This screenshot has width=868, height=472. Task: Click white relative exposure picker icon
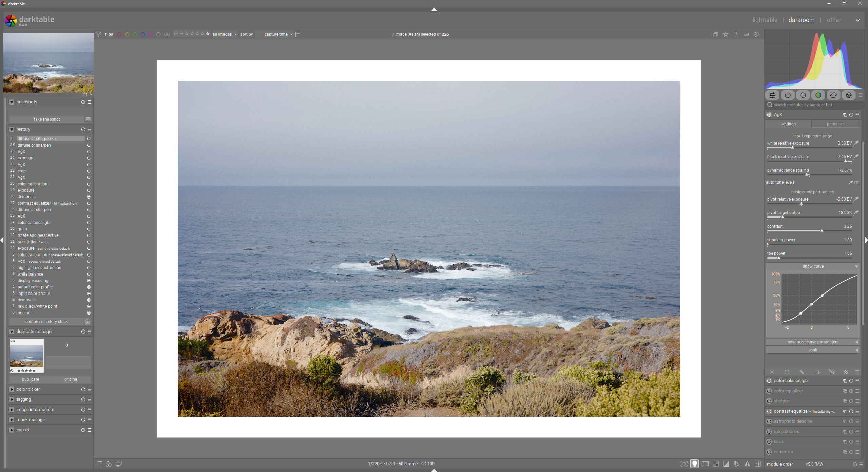click(856, 143)
